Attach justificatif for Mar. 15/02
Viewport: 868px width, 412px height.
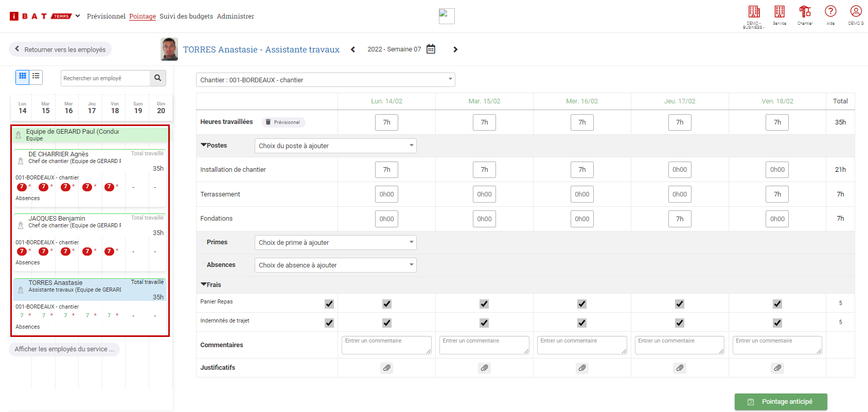click(x=484, y=368)
